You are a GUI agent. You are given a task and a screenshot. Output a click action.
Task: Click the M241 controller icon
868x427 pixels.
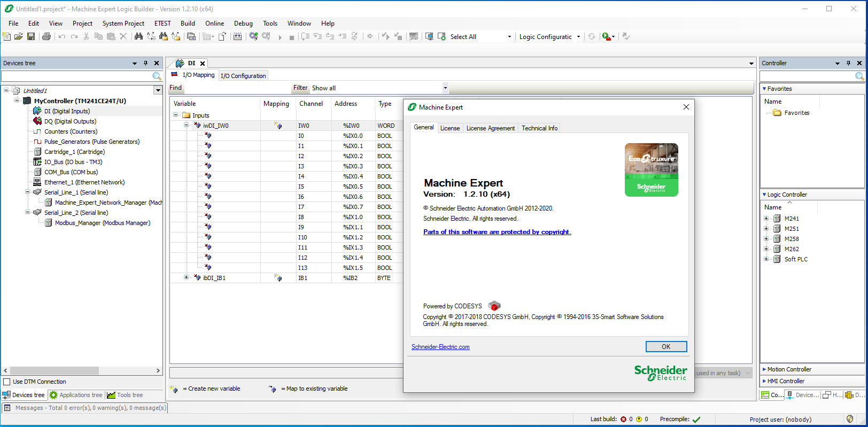coord(777,219)
